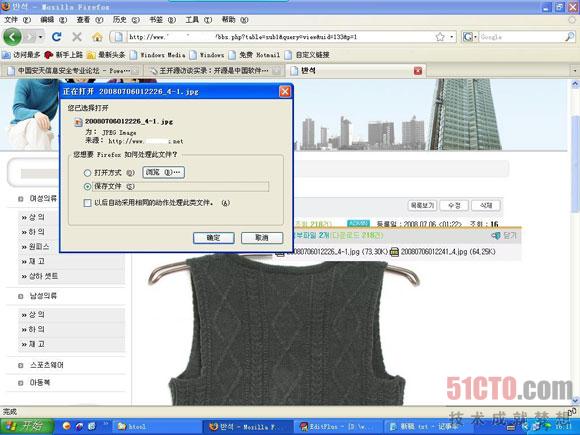The image size is (580, 435).
Task: Bookmark this page with the star icon
Action: 440,37
